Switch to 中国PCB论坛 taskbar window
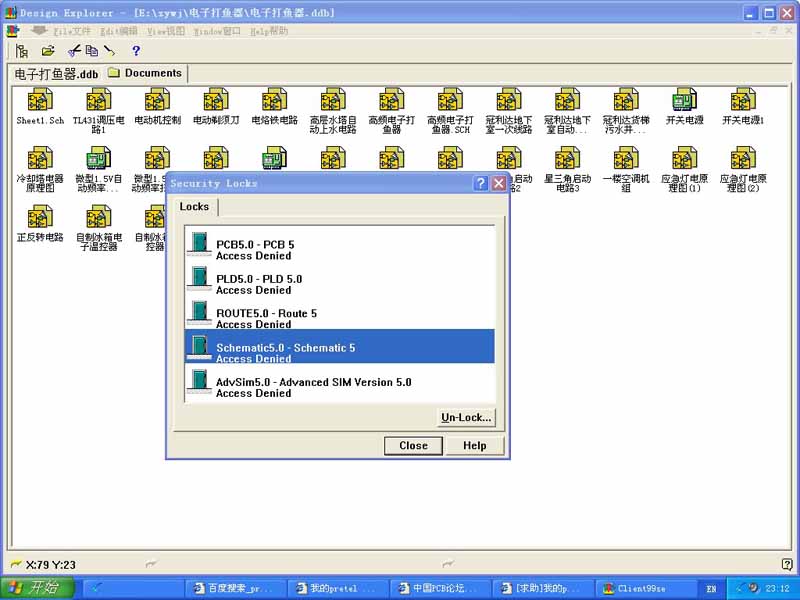800x600 pixels. tap(439, 588)
